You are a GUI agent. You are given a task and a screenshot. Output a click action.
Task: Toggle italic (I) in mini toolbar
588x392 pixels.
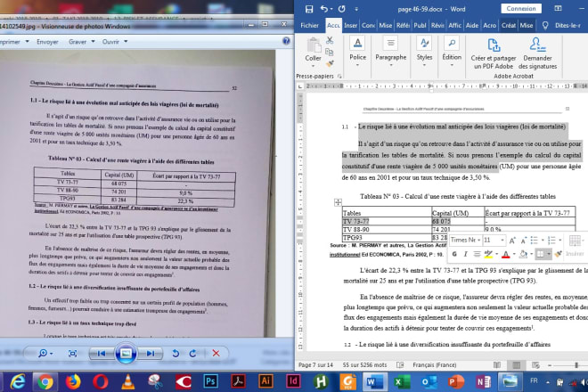465,254
